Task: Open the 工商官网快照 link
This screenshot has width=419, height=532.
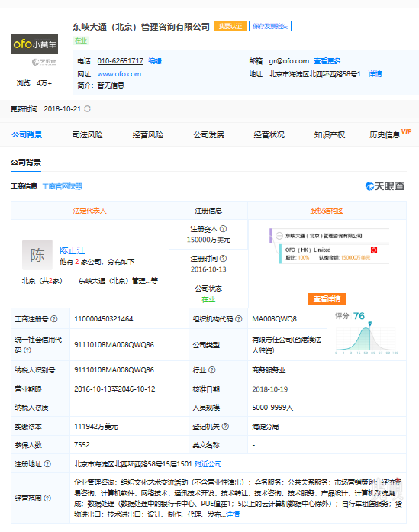Action: tap(63, 186)
